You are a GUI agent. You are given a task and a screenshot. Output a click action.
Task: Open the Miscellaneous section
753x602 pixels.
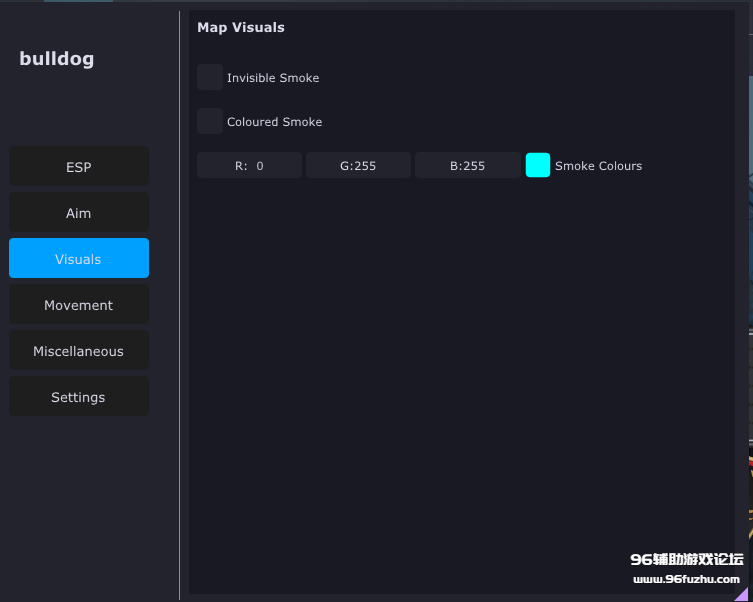tap(79, 351)
